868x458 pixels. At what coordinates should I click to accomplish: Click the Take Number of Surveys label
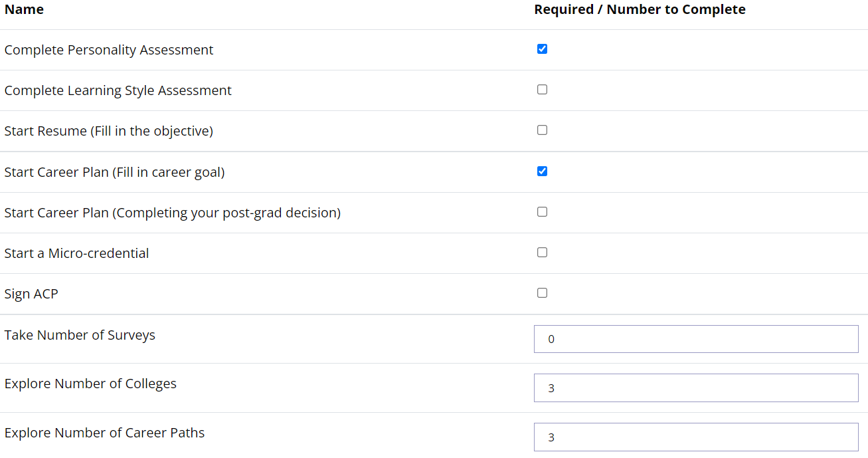coord(80,334)
